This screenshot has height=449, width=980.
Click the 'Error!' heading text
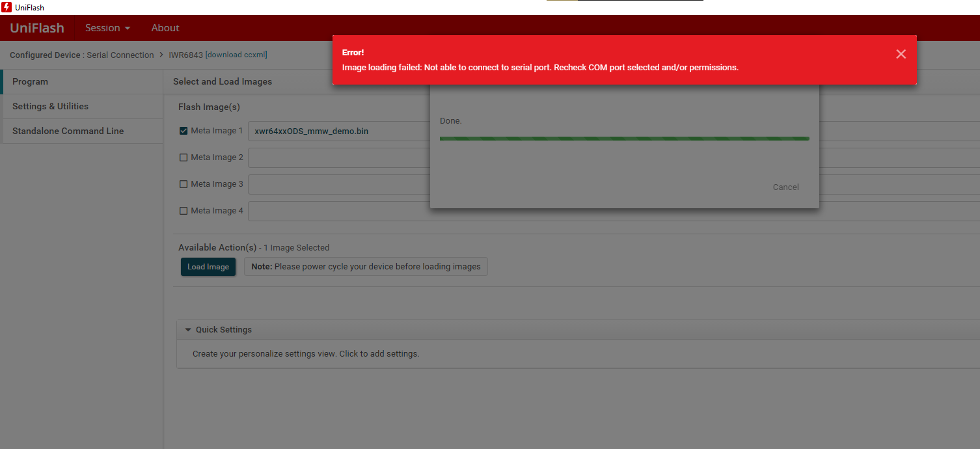(353, 52)
